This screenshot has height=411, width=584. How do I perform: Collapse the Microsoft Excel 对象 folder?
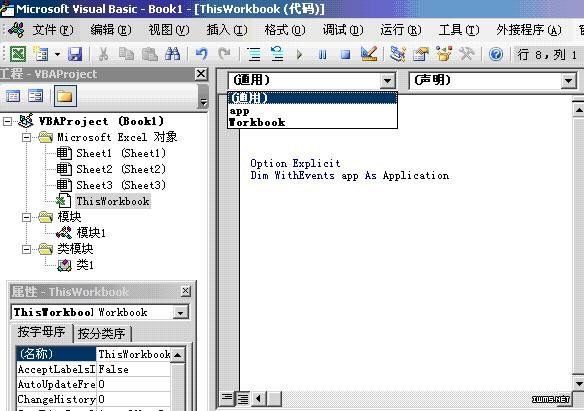26,137
